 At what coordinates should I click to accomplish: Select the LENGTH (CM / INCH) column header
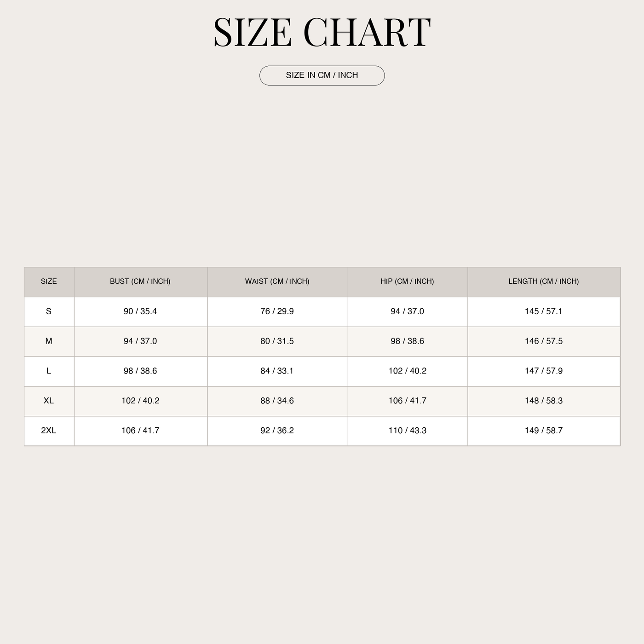(544, 282)
